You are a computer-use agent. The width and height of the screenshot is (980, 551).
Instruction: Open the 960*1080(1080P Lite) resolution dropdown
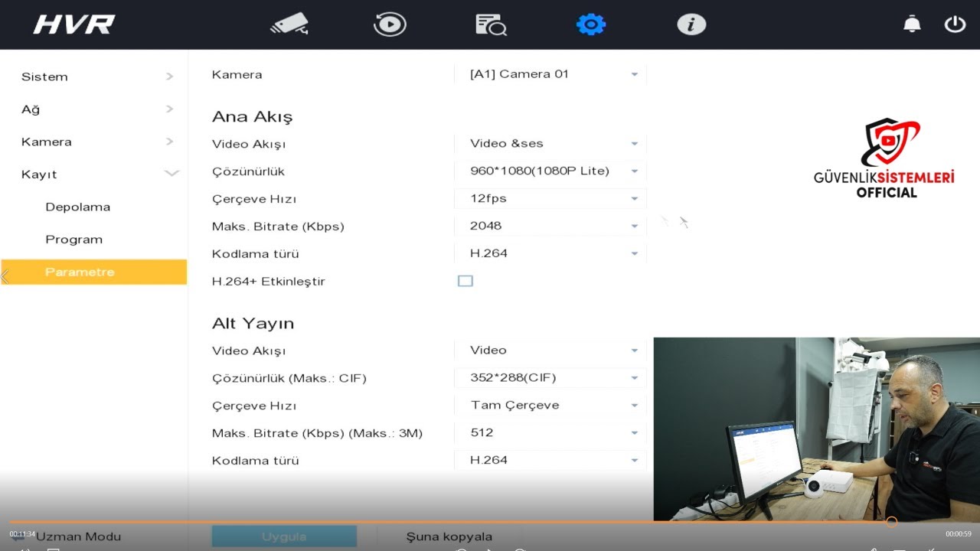551,171
